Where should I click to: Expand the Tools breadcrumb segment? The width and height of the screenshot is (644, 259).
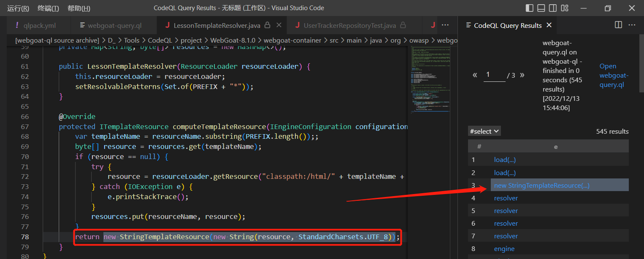pyautogui.click(x=132, y=40)
